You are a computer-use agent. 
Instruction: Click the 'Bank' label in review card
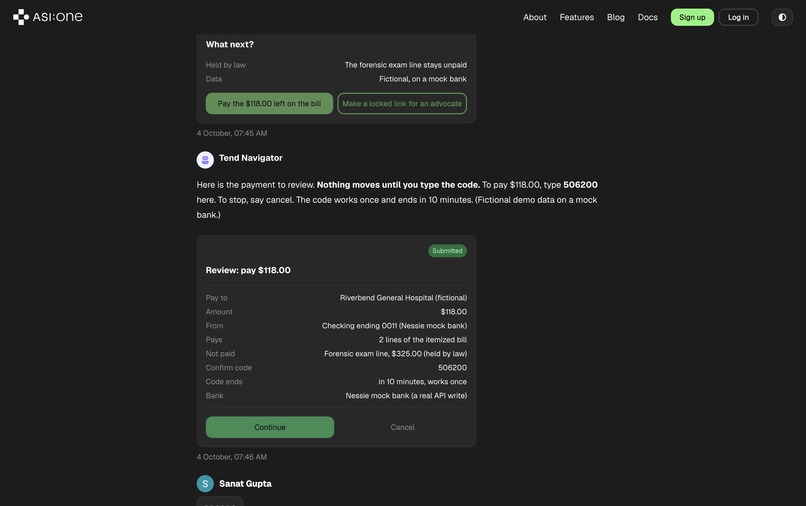214,395
